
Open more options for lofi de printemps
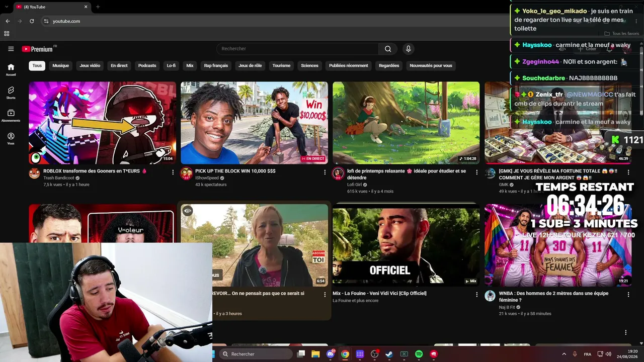(x=476, y=172)
